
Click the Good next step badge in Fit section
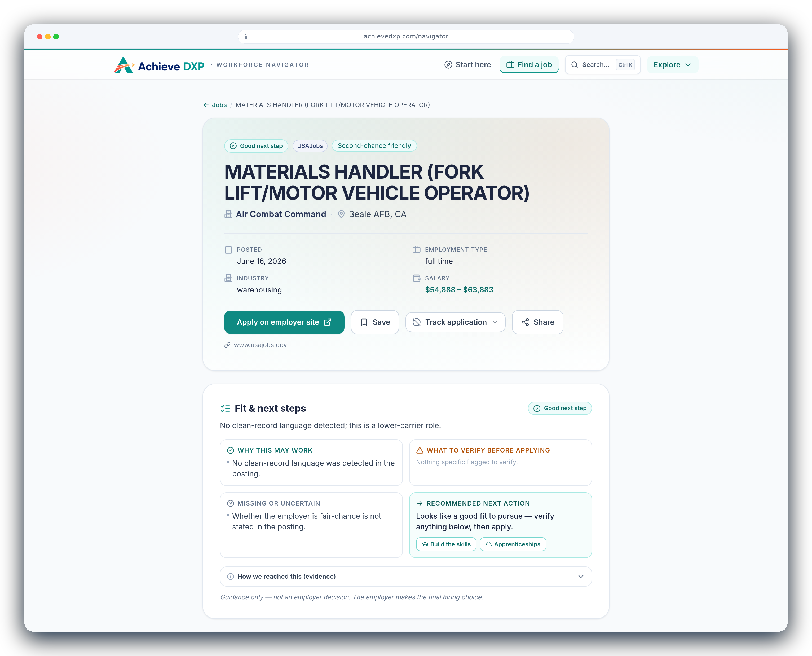(x=560, y=409)
